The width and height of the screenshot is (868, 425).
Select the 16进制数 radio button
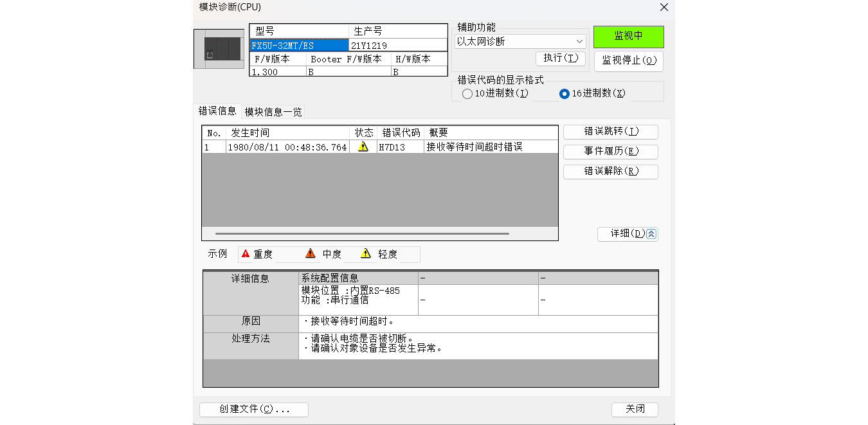(565, 94)
